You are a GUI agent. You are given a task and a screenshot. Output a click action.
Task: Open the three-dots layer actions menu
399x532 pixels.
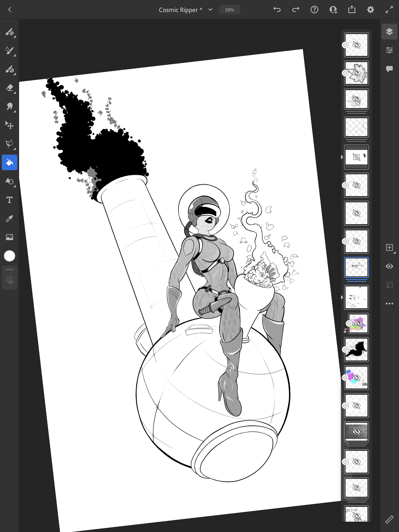pos(389,304)
